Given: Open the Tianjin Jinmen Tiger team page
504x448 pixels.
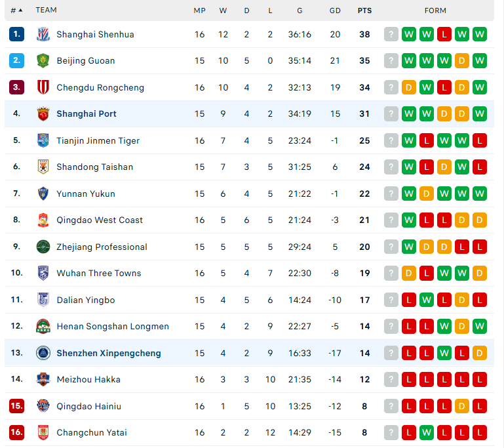Looking at the screenshot, I should 98,140.
